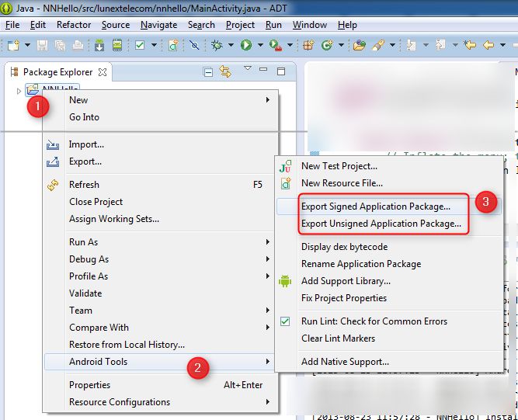Select Close Project in context menu

(x=160, y=202)
